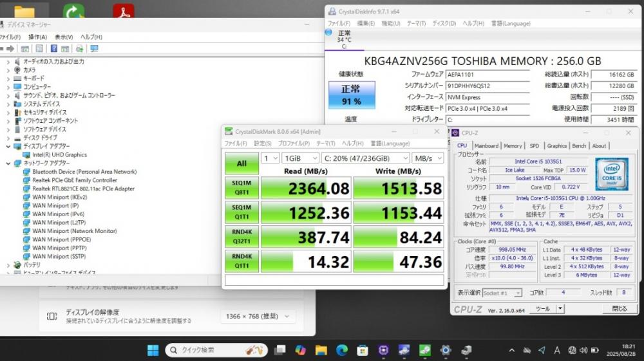Open 機能(U) menu in CrystalDiskInfo
Screen dimensions: 644x361
pyautogui.click(x=391, y=23)
